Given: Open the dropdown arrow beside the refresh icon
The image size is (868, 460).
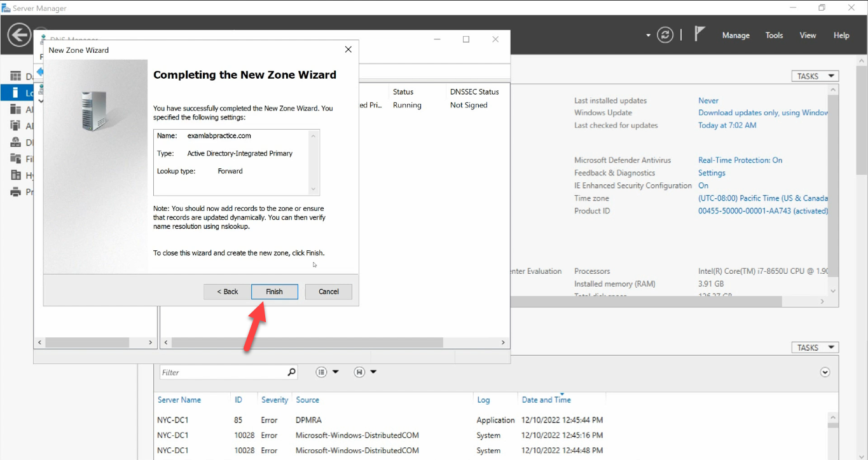Looking at the screenshot, I should (649, 36).
